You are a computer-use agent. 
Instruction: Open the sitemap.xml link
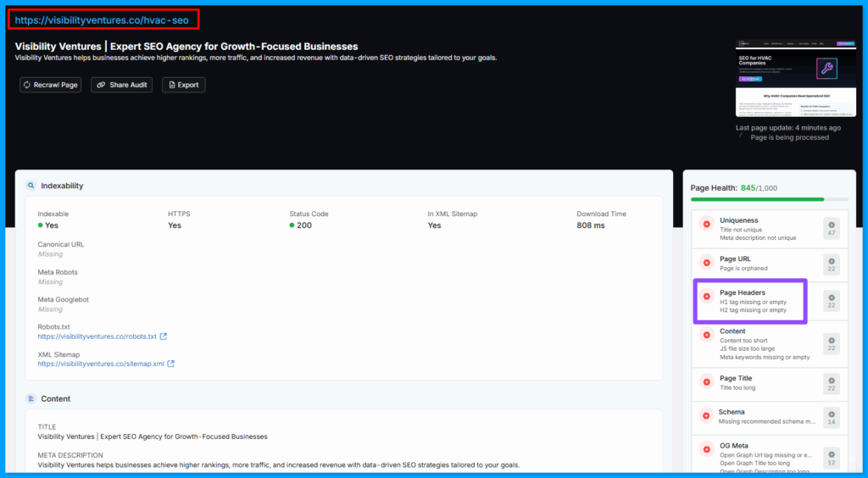[x=101, y=364]
